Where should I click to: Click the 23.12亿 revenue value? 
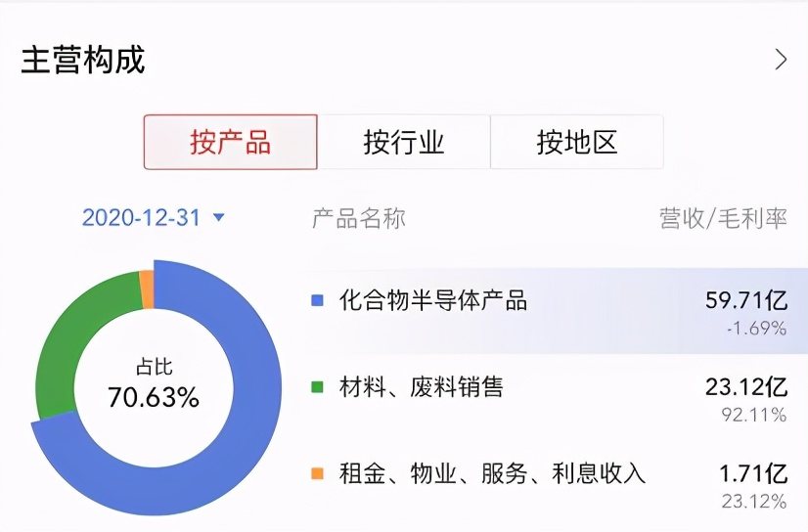point(746,386)
